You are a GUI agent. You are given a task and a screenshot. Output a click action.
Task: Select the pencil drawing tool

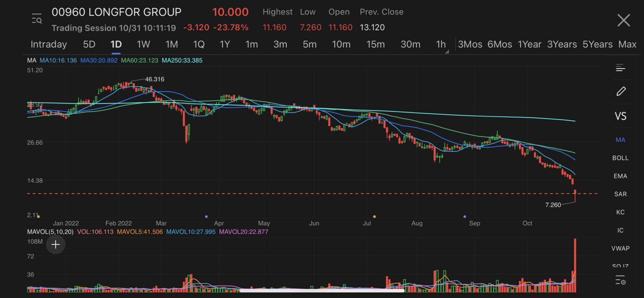[x=621, y=91]
